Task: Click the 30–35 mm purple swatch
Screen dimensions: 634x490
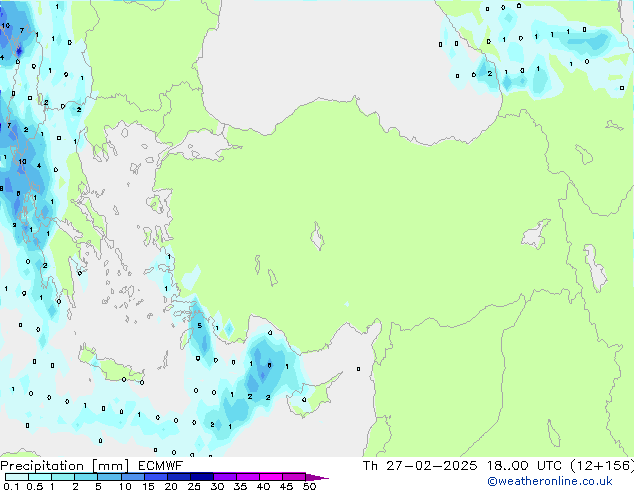Action: [225, 477]
